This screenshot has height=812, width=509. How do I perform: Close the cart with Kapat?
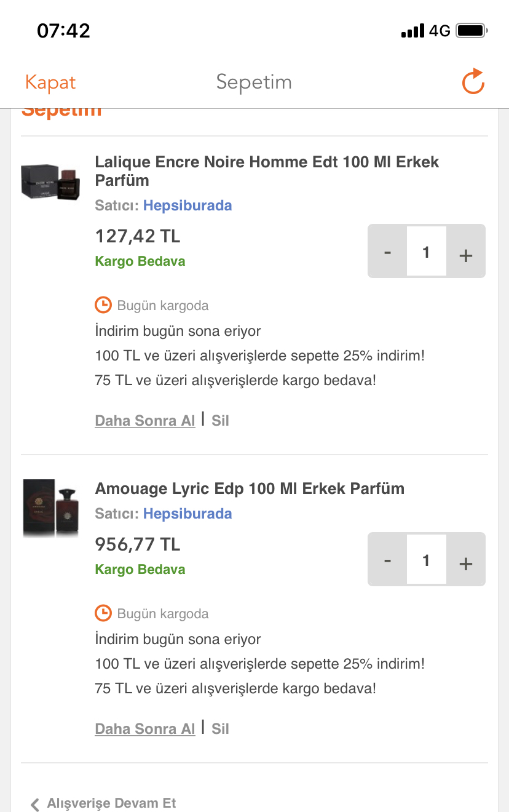pyautogui.click(x=50, y=82)
